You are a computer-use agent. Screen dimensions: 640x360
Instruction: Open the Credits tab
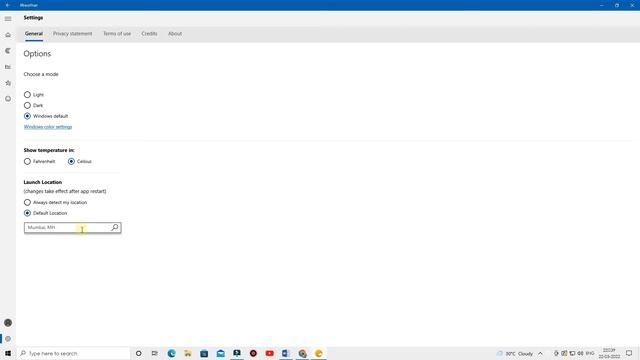click(x=149, y=33)
